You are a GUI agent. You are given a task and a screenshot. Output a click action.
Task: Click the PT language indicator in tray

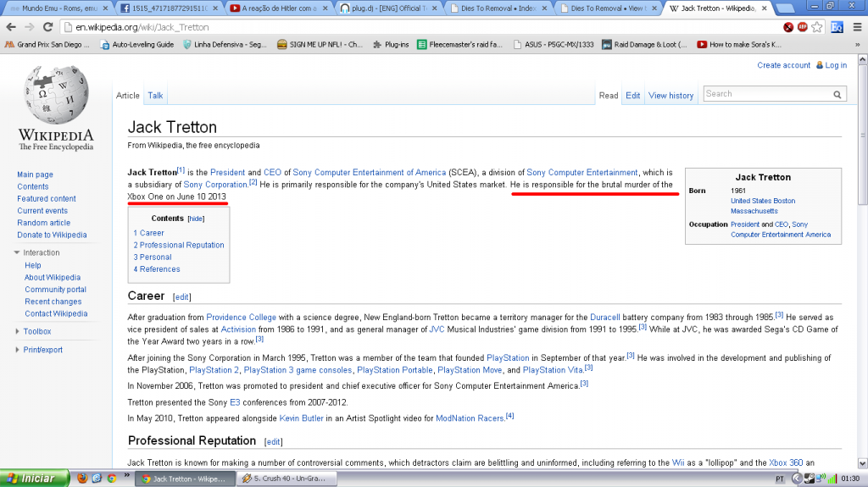coord(780,479)
